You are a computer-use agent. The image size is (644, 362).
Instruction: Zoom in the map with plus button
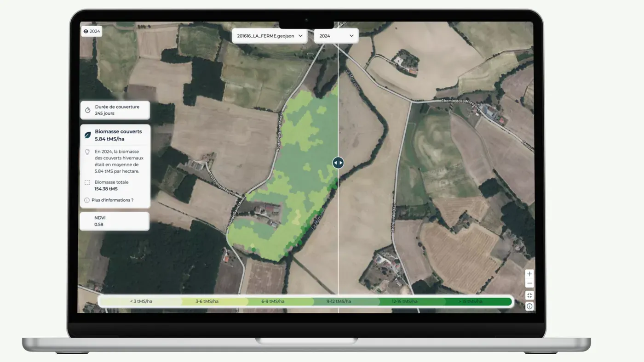pyautogui.click(x=529, y=274)
